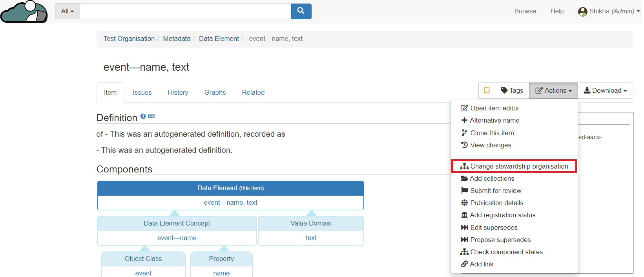This screenshot has width=644, height=277.
Task: Expand the All search filter dropdown
Action: [x=68, y=11]
